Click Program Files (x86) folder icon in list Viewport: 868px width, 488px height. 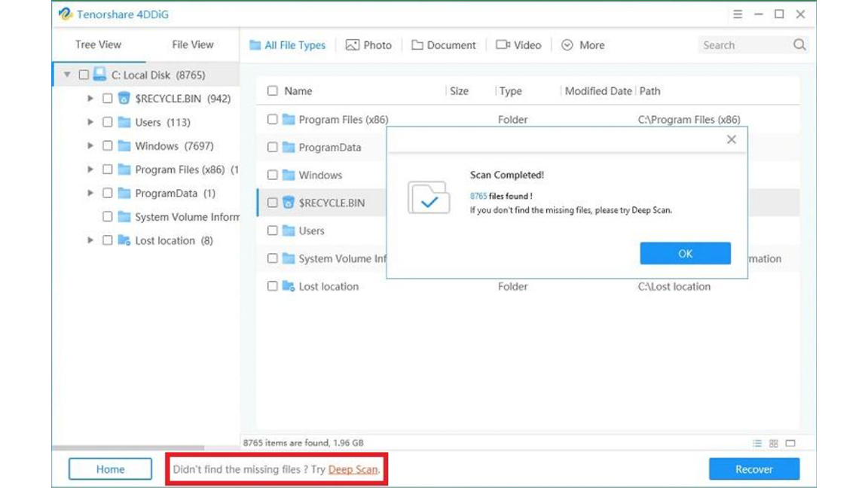click(289, 119)
